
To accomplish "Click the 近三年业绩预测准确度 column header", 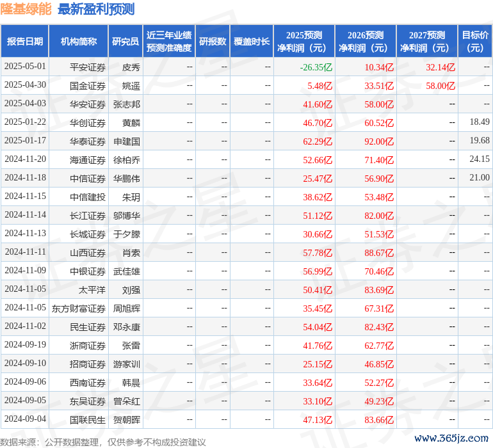I will [169, 41].
